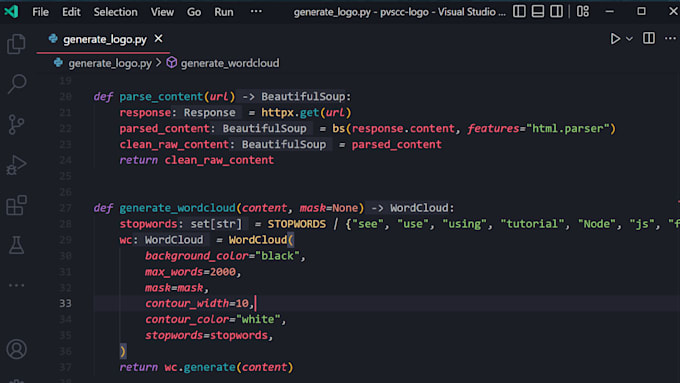Open the Testing flask view
This screenshot has width=680, height=383.
16,245
